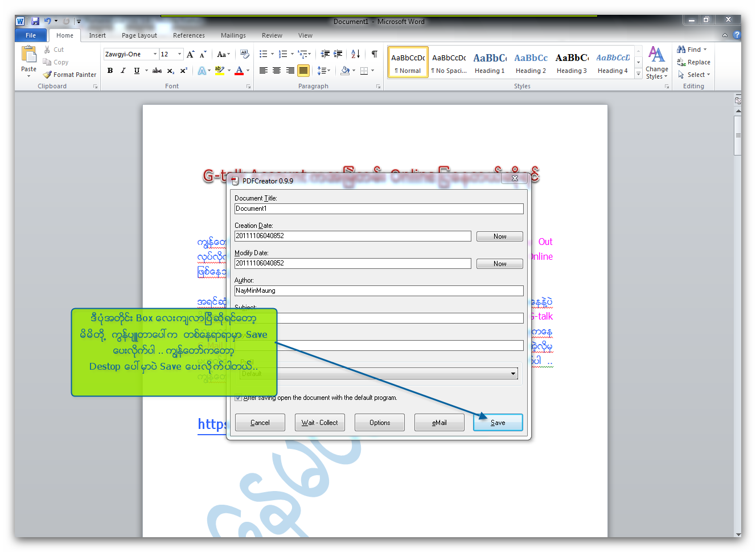Click the Increase Indent icon
756x552 pixels.
coord(338,54)
